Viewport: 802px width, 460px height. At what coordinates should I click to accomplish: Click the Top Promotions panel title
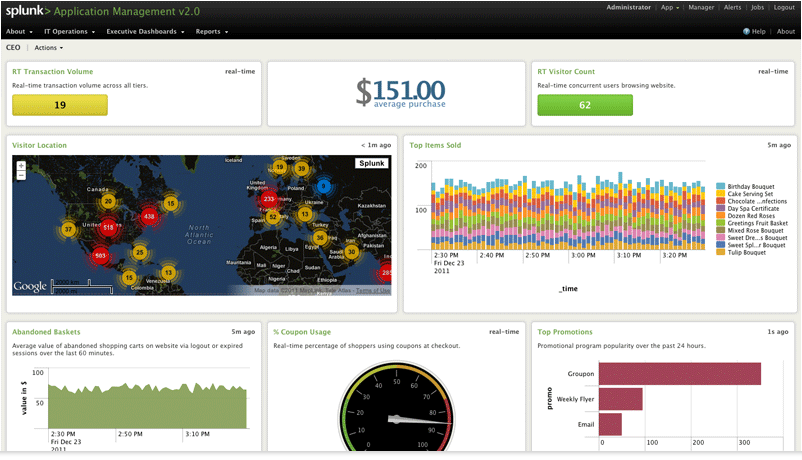pos(565,332)
